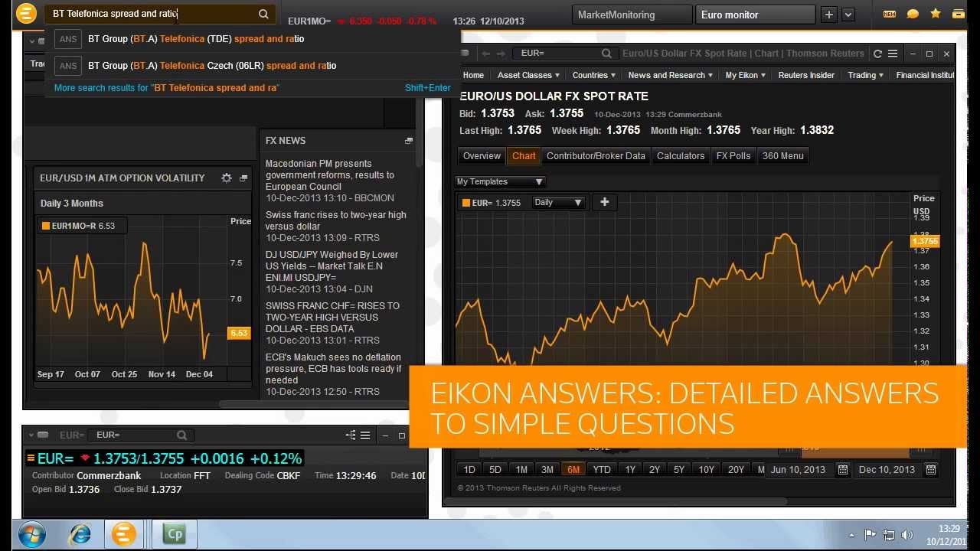Open Reuters Insider menu item
The width and height of the screenshot is (980, 551).
point(806,75)
